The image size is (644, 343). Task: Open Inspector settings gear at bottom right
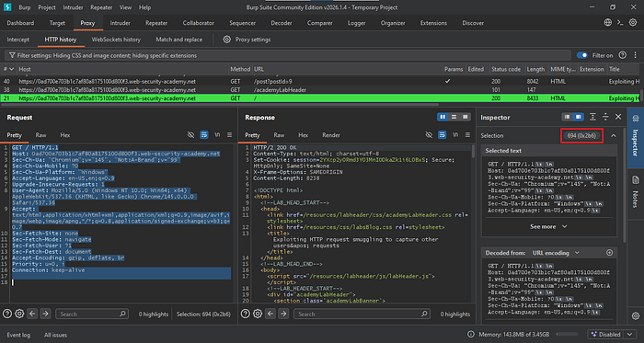(x=636, y=316)
